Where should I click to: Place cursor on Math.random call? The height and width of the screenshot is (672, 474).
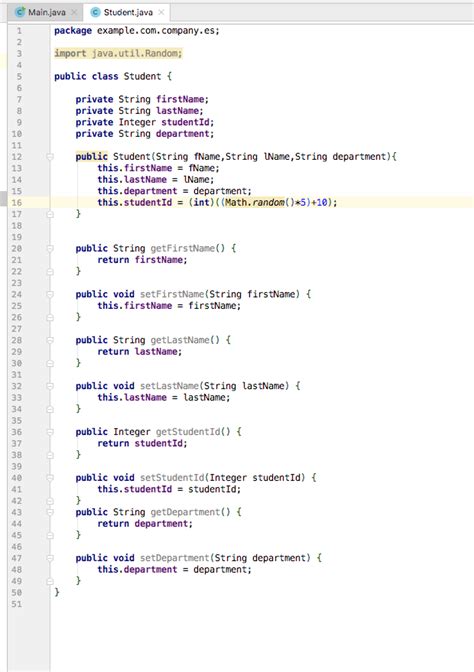pos(255,203)
